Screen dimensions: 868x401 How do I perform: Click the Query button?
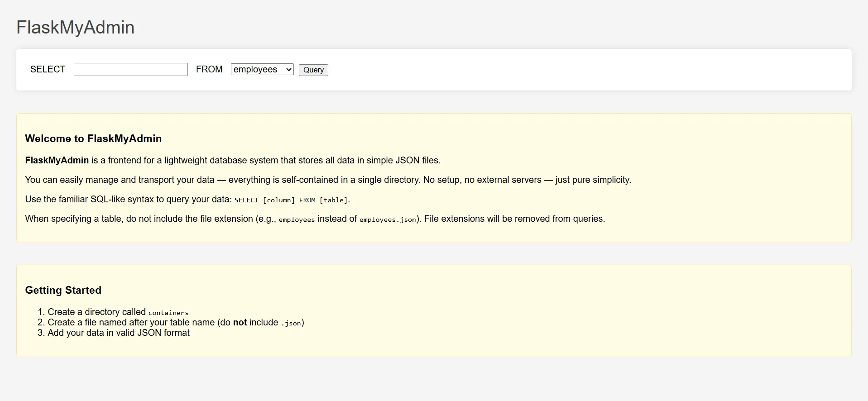coord(313,70)
